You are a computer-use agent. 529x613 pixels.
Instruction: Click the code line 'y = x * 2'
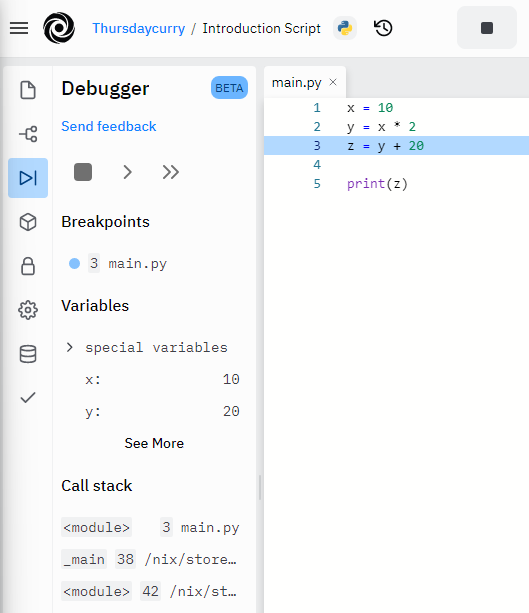381,127
